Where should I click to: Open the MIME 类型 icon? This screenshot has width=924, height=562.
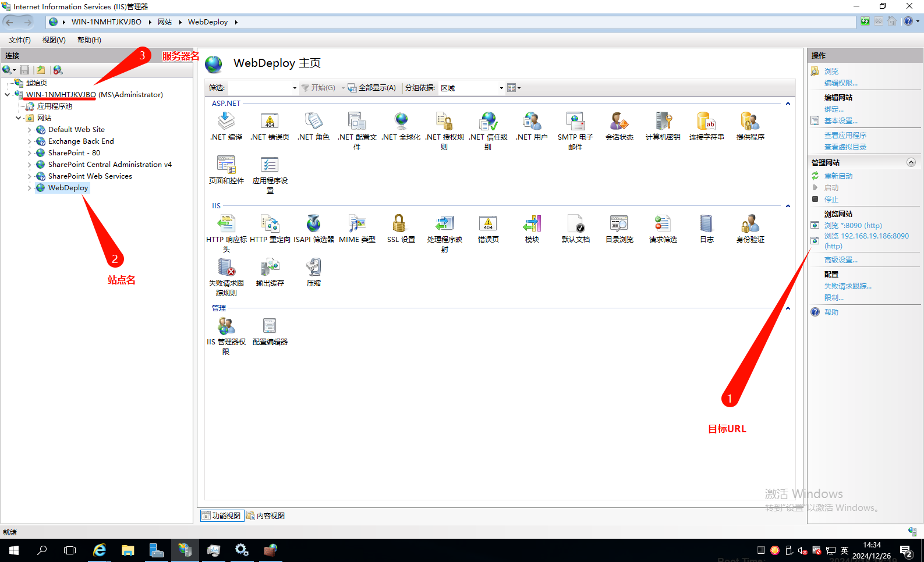coord(357,228)
